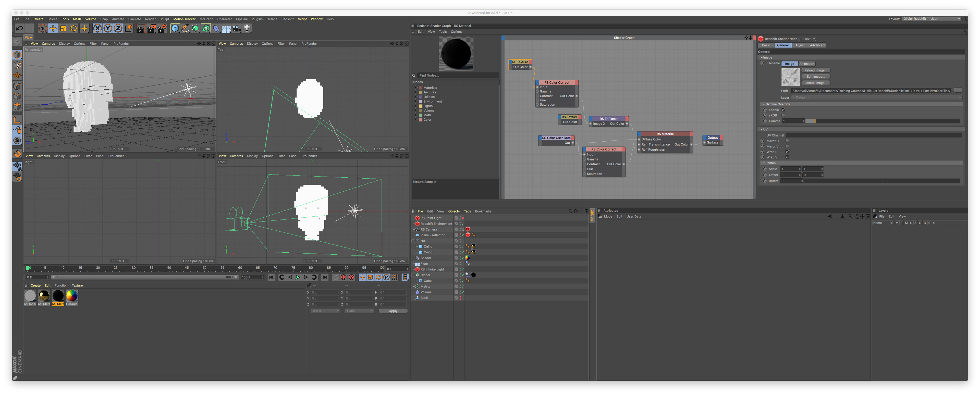Viewport: 980px width, 395px height.
Task: Click the Apply coordinates button
Action: (393, 311)
